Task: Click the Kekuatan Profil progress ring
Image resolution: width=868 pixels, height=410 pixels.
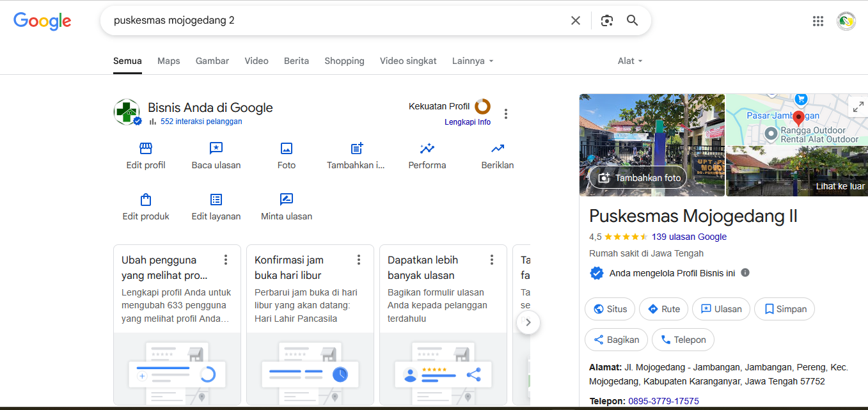Action: 482,106
